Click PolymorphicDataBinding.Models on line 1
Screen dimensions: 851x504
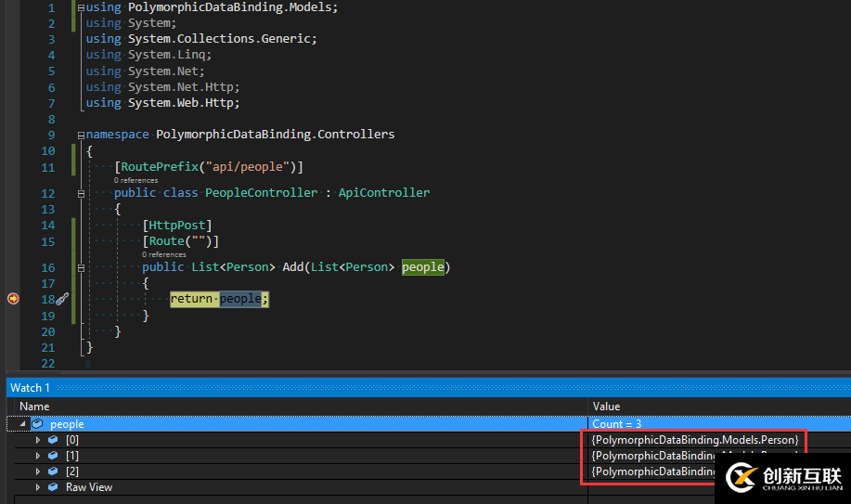pyautogui.click(x=229, y=7)
